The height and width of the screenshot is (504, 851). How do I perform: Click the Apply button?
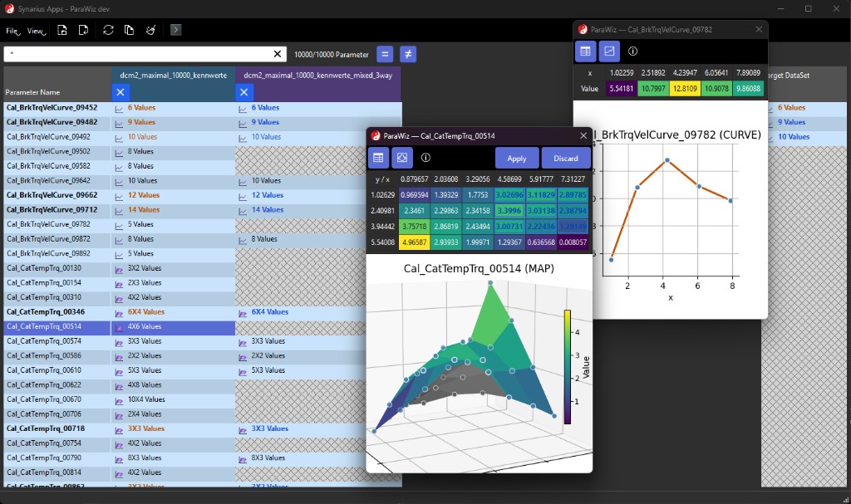tap(517, 158)
